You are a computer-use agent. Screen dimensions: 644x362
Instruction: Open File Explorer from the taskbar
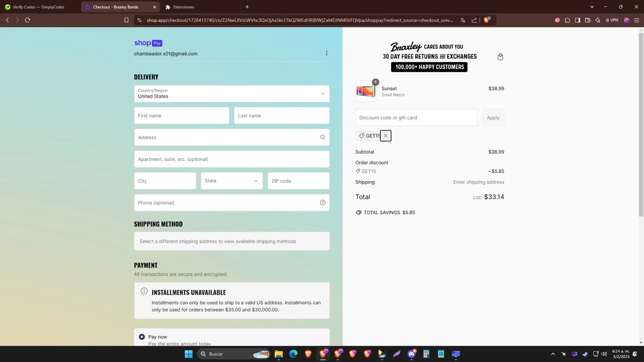click(279, 354)
